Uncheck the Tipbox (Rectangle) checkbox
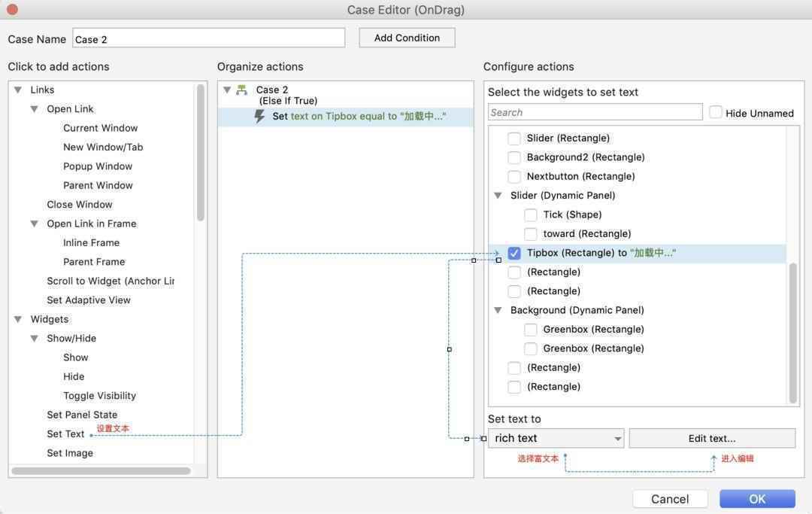Image resolution: width=812 pixels, height=514 pixels. click(514, 254)
